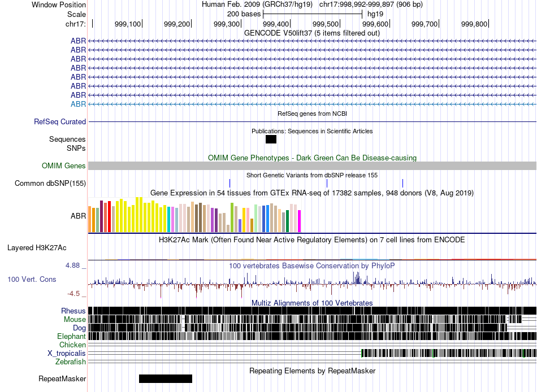Click the Human Feb. 2009 (GRCh37/hg19) title
The width and height of the screenshot is (537, 392).
coord(257,5)
